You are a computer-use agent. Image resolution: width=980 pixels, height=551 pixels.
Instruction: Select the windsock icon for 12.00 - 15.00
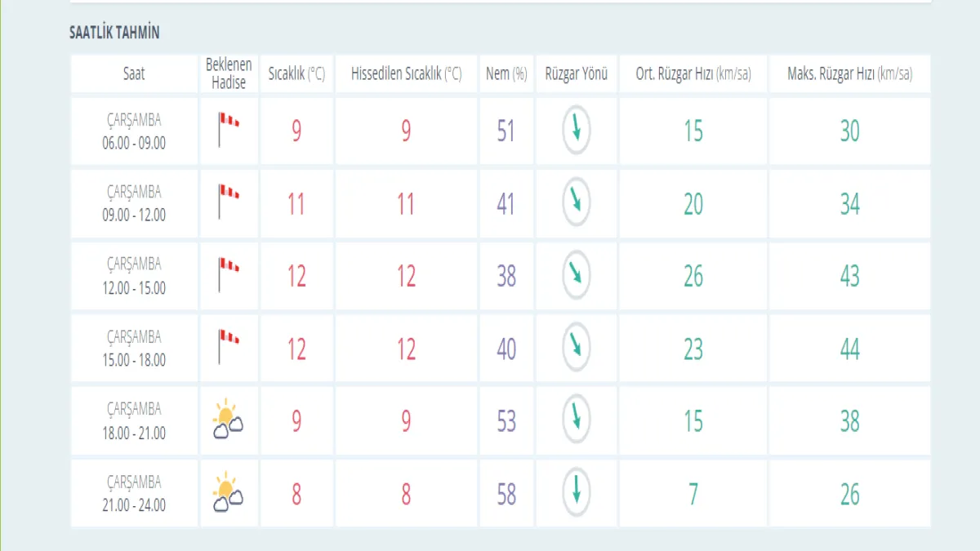(228, 274)
